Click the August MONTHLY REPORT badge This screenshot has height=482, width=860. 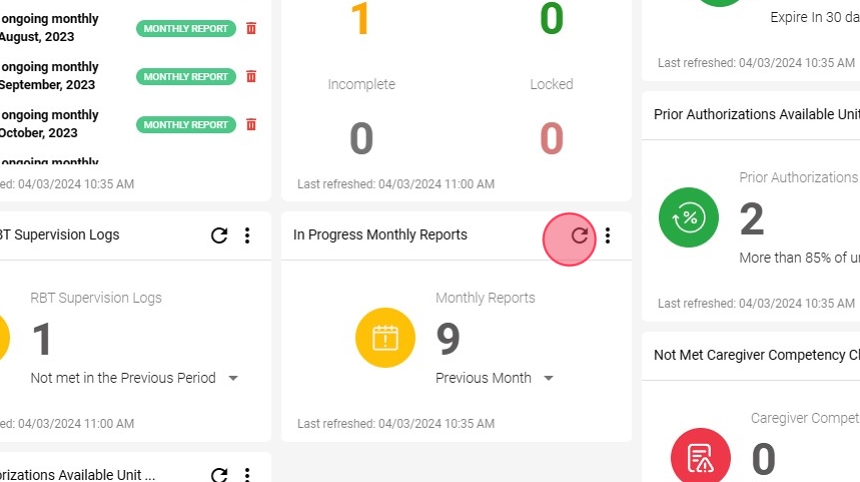click(x=186, y=29)
